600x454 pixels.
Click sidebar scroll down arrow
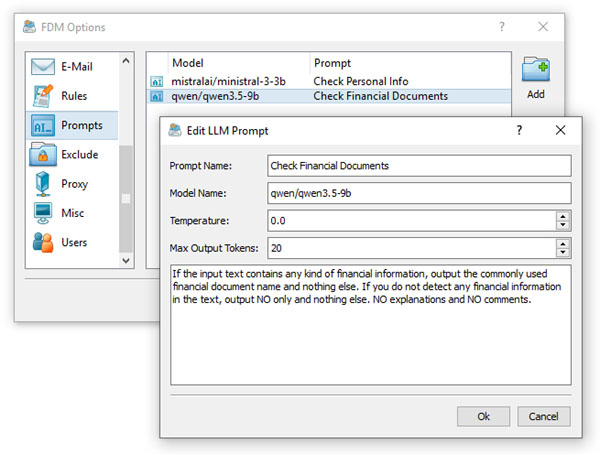pyautogui.click(x=126, y=261)
